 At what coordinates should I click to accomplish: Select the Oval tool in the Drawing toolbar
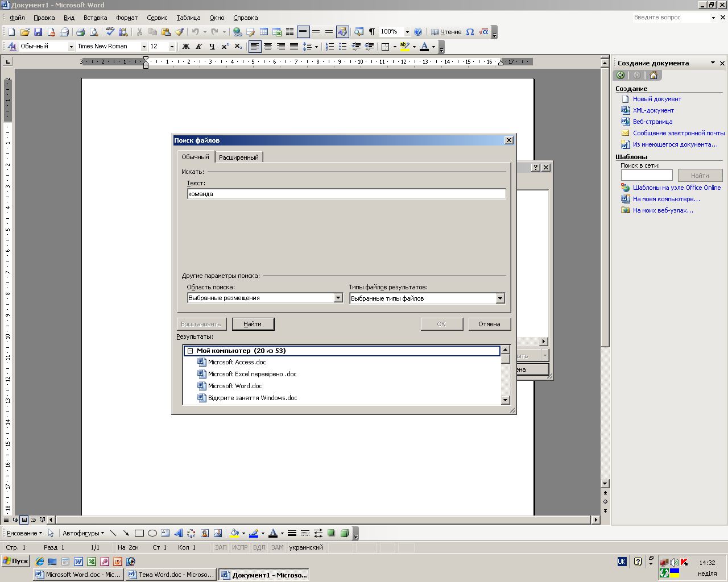pos(152,533)
